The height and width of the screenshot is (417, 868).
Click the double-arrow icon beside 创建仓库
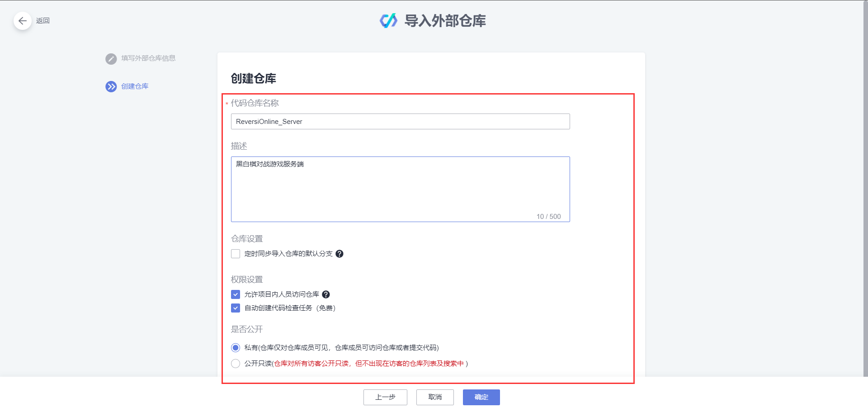(x=111, y=86)
